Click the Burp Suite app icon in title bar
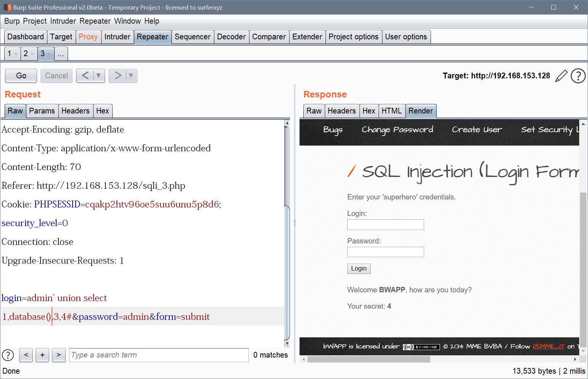This screenshot has width=588, height=379. tap(7, 7)
